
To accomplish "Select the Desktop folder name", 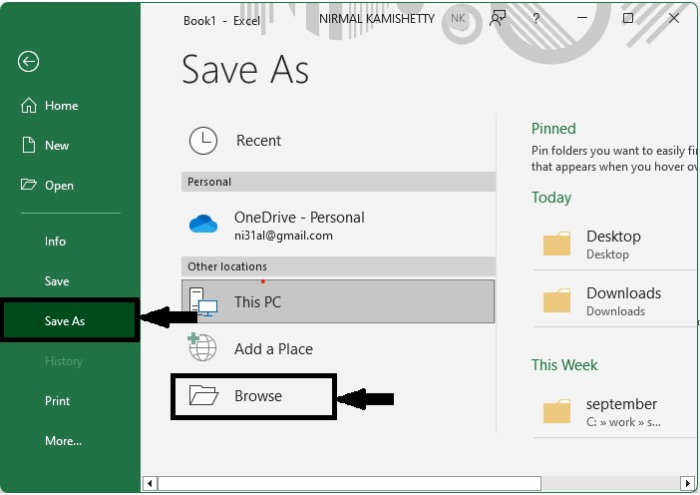I will [x=613, y=236].
